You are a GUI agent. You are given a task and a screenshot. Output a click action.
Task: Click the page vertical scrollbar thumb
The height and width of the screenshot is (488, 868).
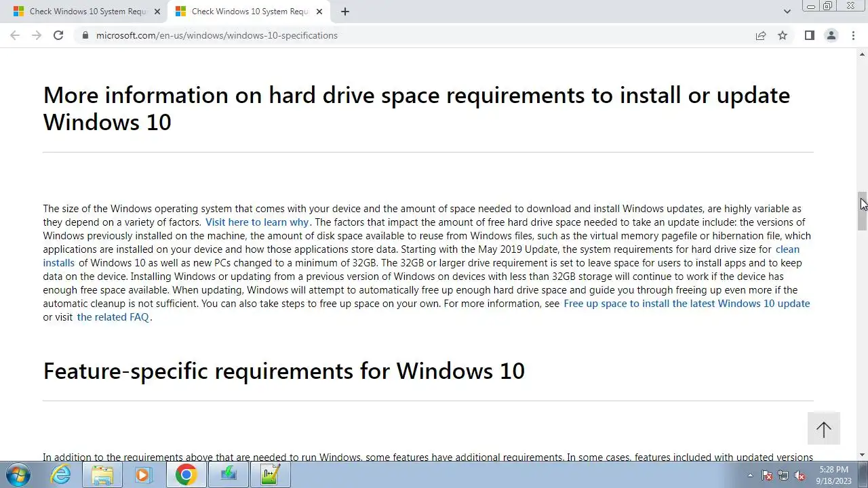click(x=863, y=211)
